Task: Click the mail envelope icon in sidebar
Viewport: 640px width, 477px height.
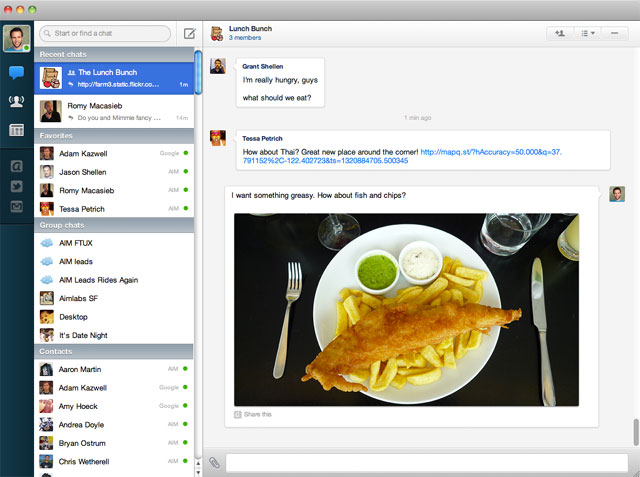Action: [17, 207]
